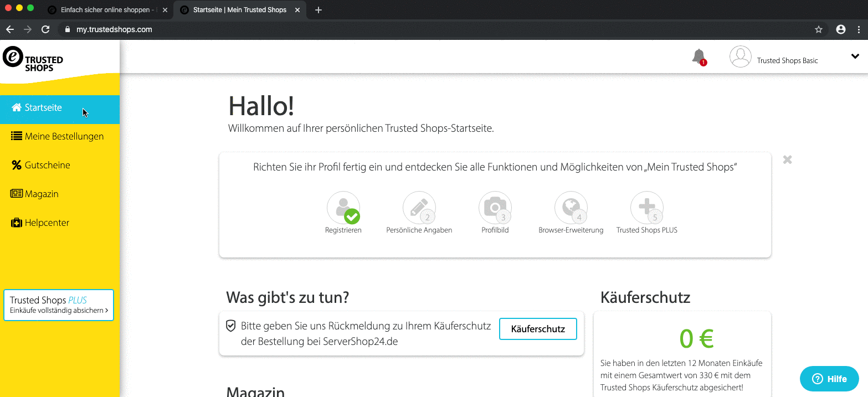The height and width of the screenshot is (397, 868).
Task: Expand the account dropdown arrow
Action: (x=855, y=56)
